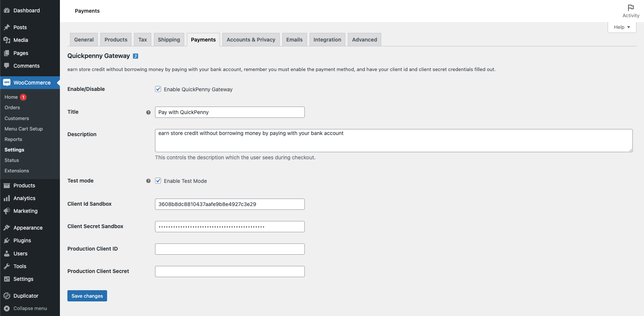The image size is (644, 316).
Task: Open the Shipping tab
Action: (x=169, y=40)
